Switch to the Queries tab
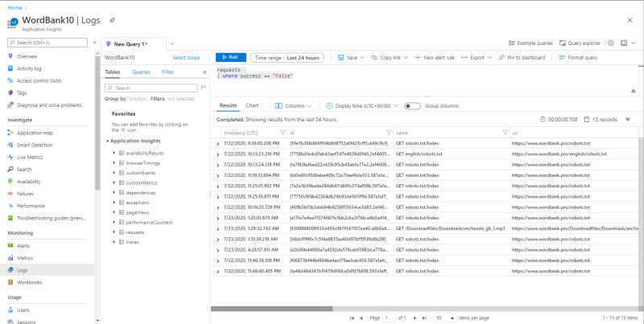The width and height of the screenshot is (644, 324). pos(141,72)
